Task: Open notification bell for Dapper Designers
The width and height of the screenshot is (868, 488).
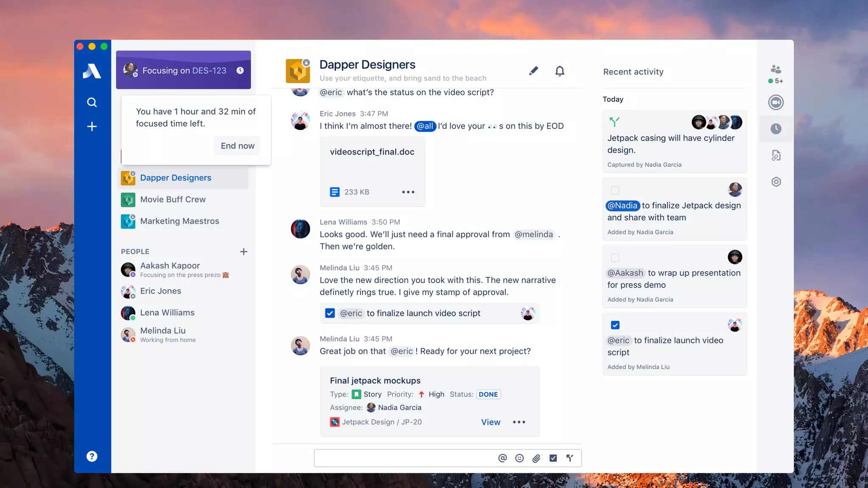Action: click(x=560, y=71)
